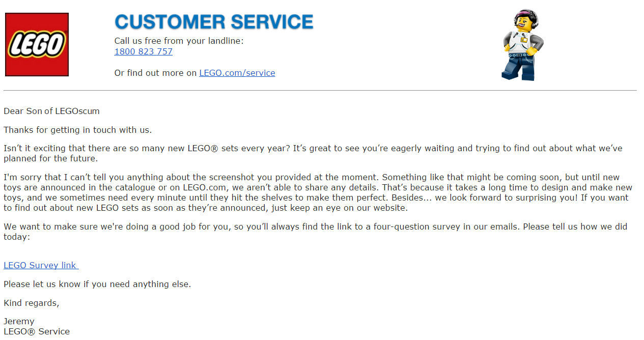Click the 'LEGO® Service' signature line

tap(37, 331)
